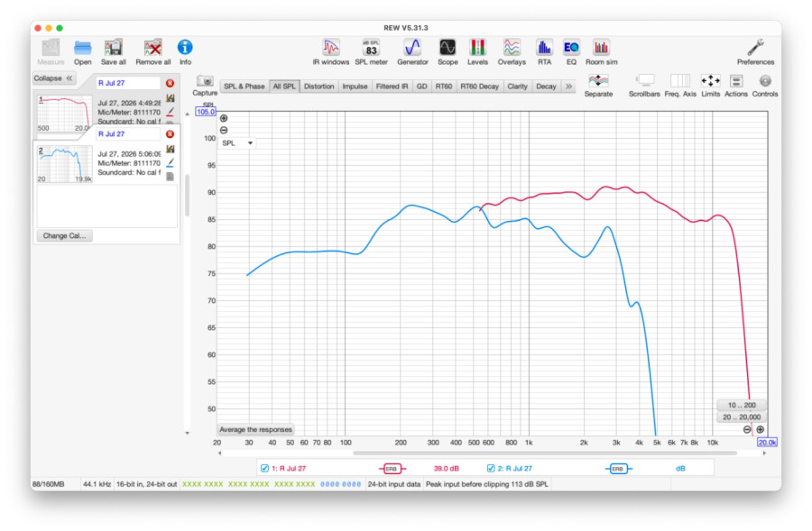Open the EQ window
This screenshot has height=531, width=812.
click(571, 51)
